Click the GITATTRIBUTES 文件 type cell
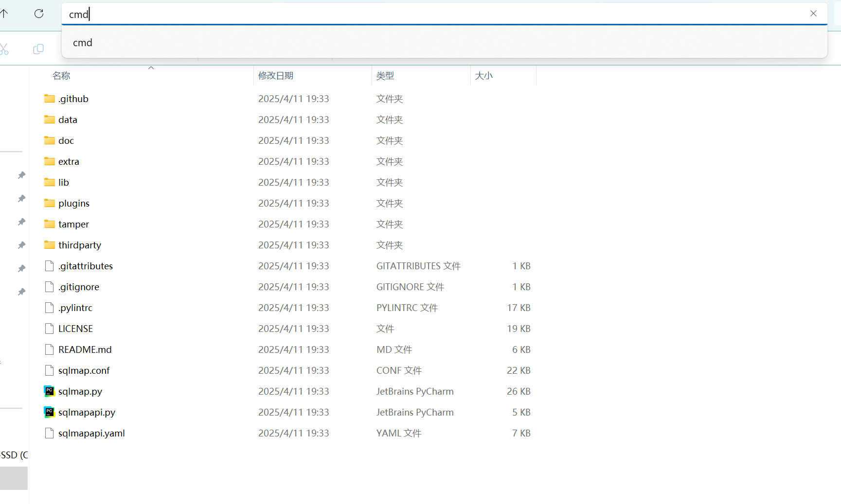The height and width of the screenshot is (504, 841). [x=418, y=266]
